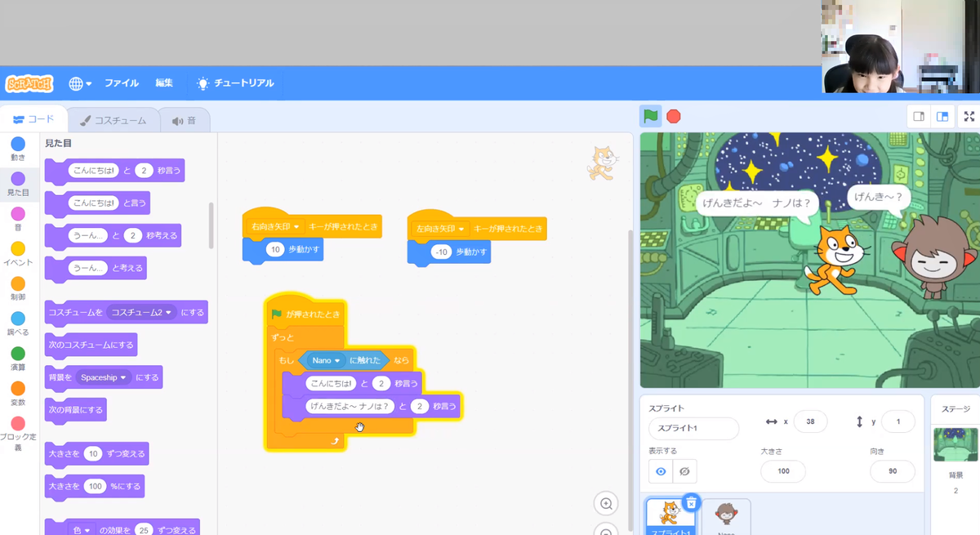Open the ファイル menu
The height and width of the screenshot is (535, 980).
pyautogui.click(x=122, y=83)
